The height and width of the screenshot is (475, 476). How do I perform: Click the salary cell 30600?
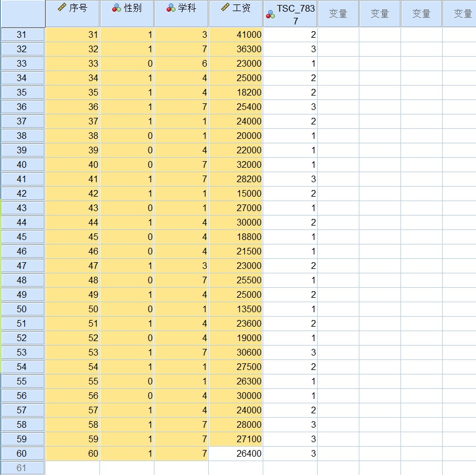[236, 352]
